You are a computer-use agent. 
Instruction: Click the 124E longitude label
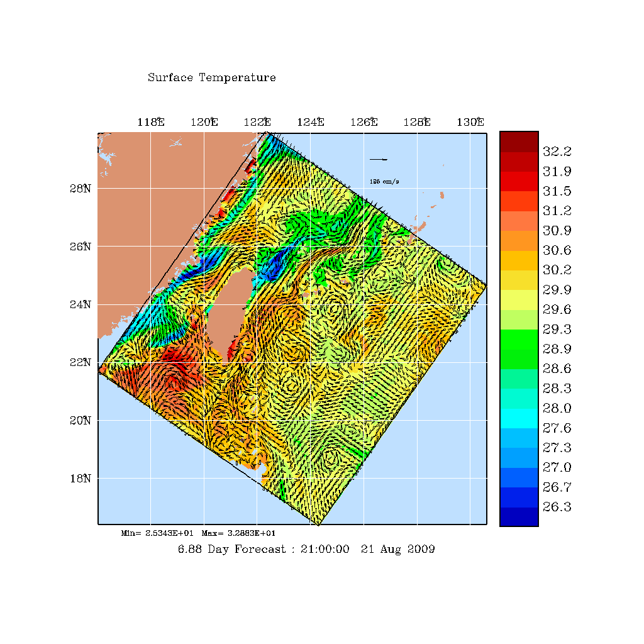tap(311, 123)
